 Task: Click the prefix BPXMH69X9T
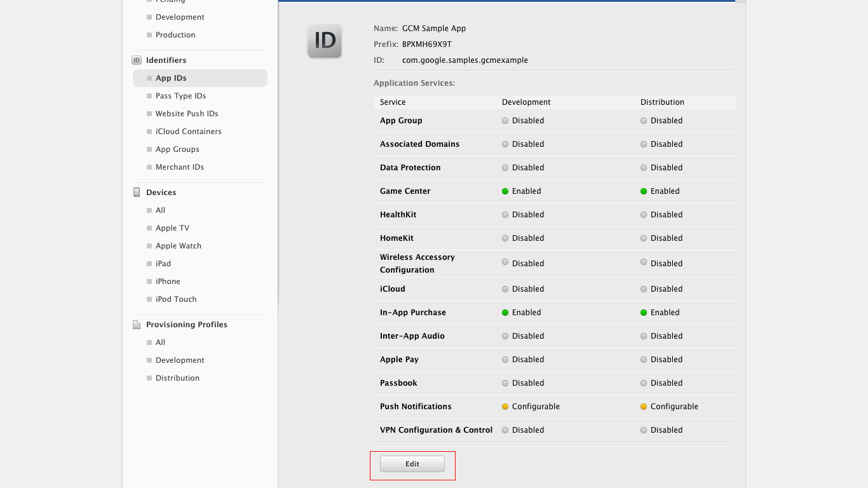(x=427, y=44)
